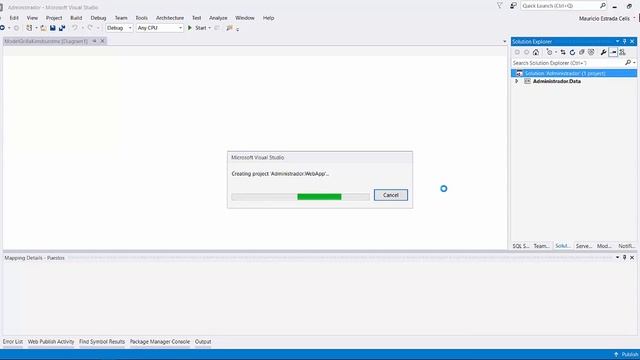640x360 pixels.
Task: Click the View Class Diagram icon
Action: coord(622,52)
